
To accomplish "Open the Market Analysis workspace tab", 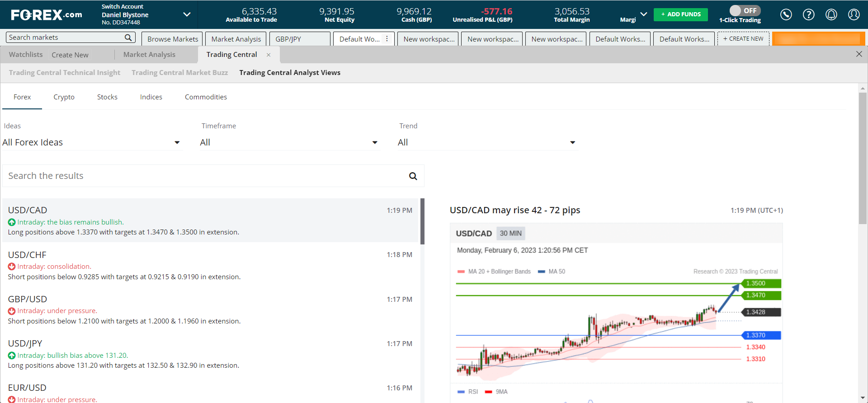I will click(236, 39).
